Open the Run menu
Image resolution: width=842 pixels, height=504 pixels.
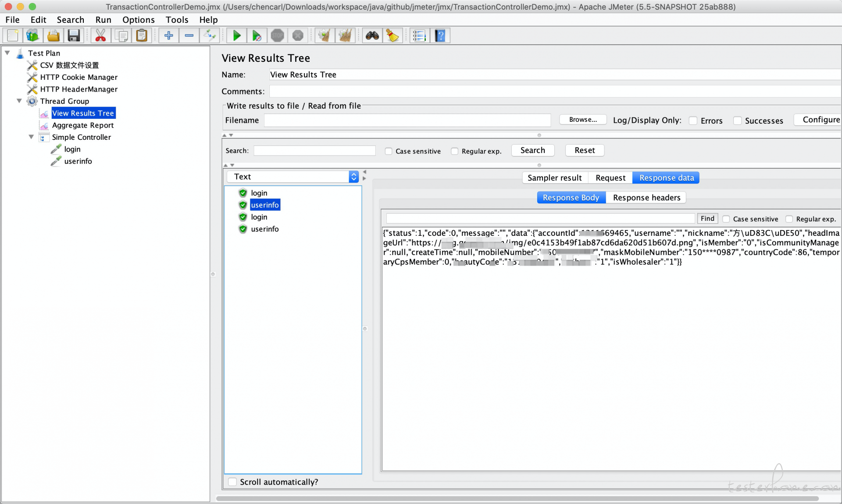pos(103,20)
